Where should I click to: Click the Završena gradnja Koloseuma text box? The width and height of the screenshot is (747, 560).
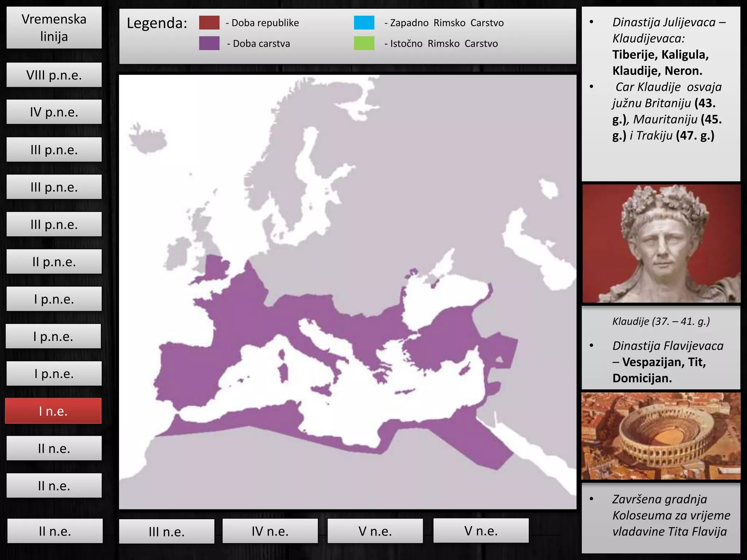click(661, 516)
